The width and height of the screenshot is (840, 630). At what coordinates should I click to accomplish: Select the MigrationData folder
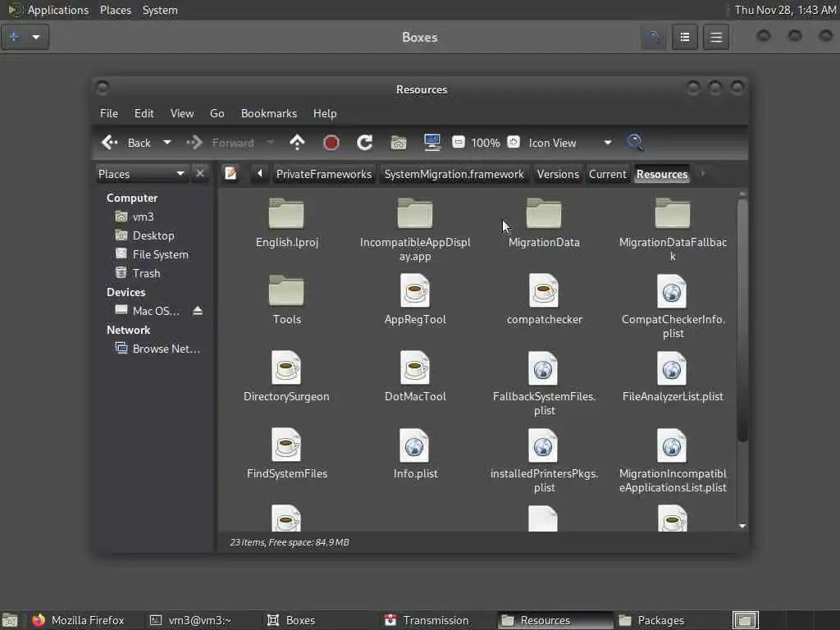(544, 223)
